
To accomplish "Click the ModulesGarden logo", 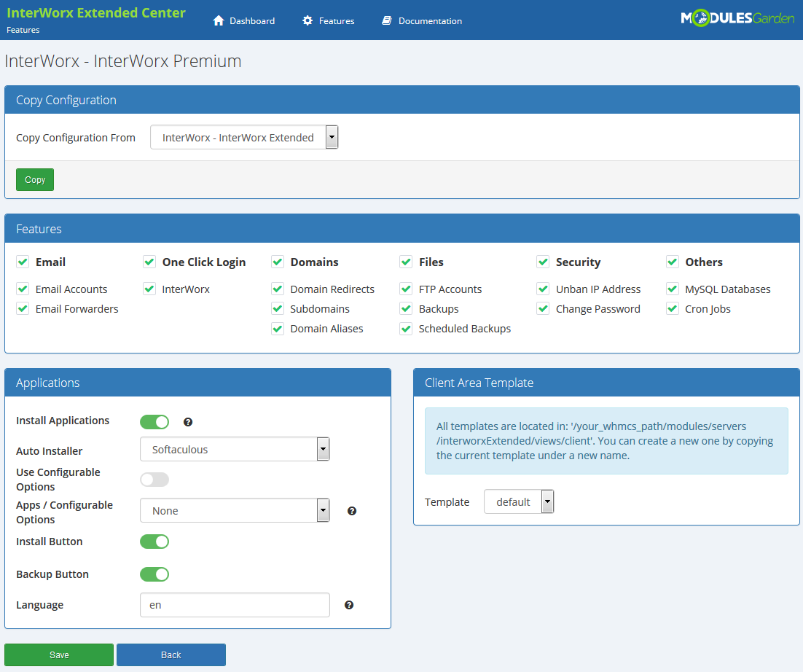I will (737, 18).
